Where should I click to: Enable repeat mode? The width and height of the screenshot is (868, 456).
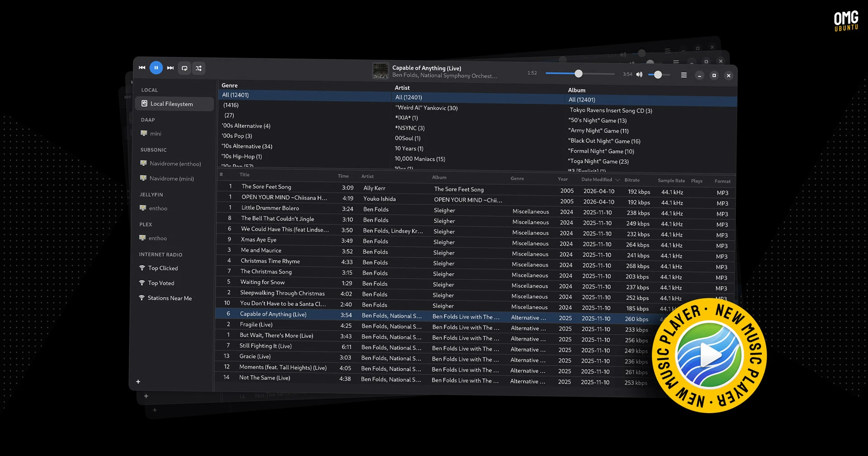pos(184,67)
